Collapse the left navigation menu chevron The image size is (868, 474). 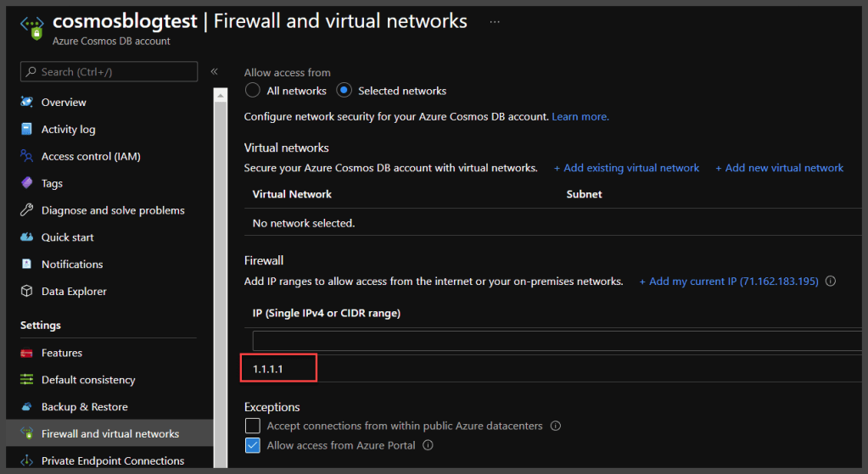tap(214, 72)
